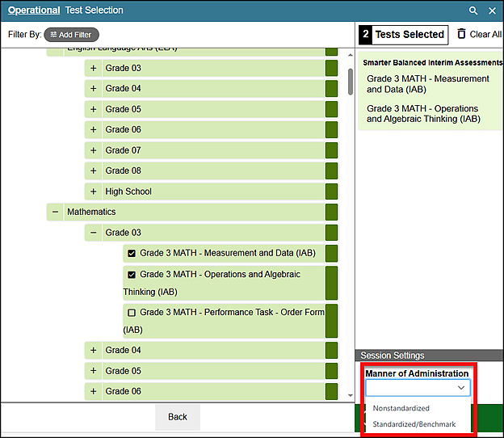Check Grade 3 MATH Performance Task Order Form
This screenshot has height=438, width=504.
pyautogui.click(x=132, y=313)
